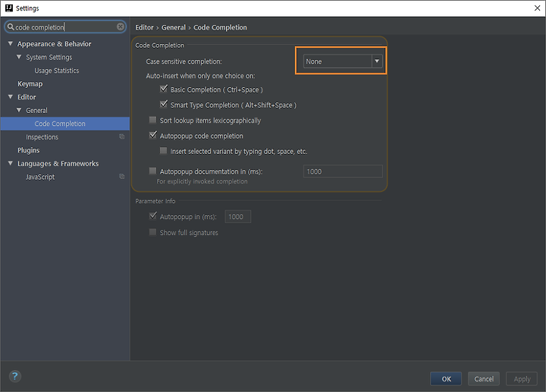Collapse the System Settings node arrow

pos(19,57)
